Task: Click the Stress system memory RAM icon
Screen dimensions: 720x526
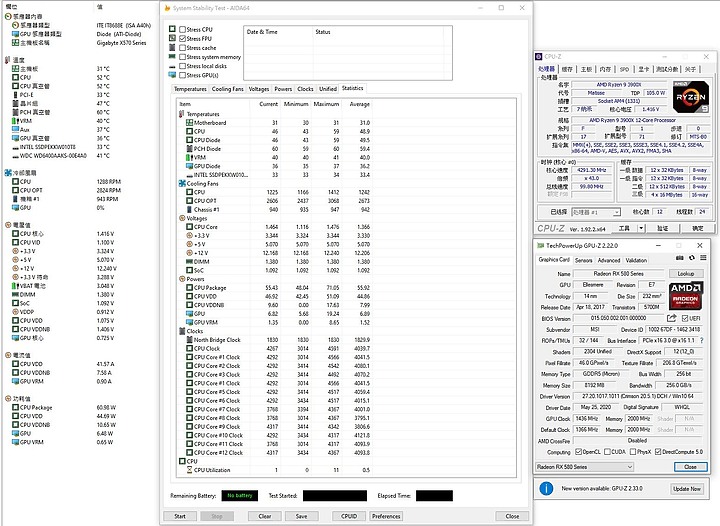Action: pyautogui.click(x=172, y=56)
